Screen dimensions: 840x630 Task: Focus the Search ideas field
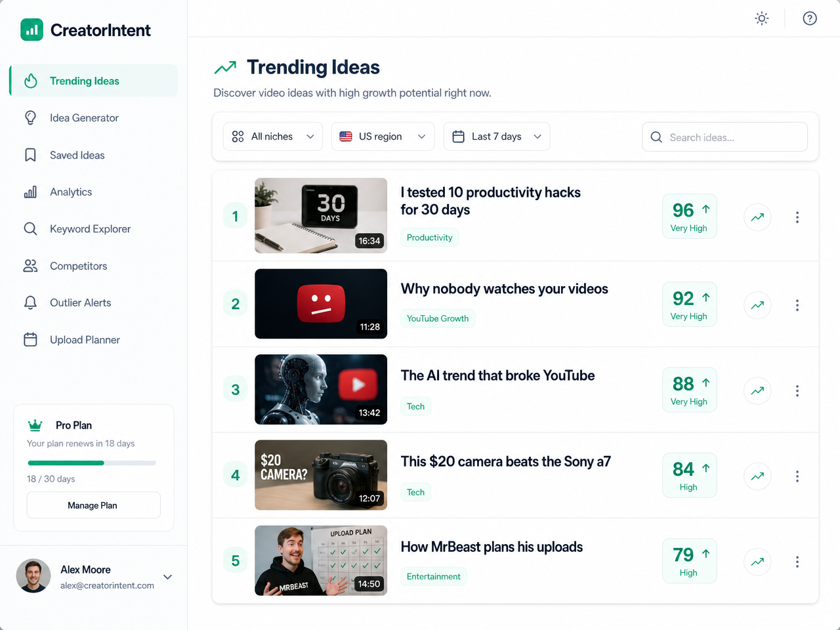724,137
